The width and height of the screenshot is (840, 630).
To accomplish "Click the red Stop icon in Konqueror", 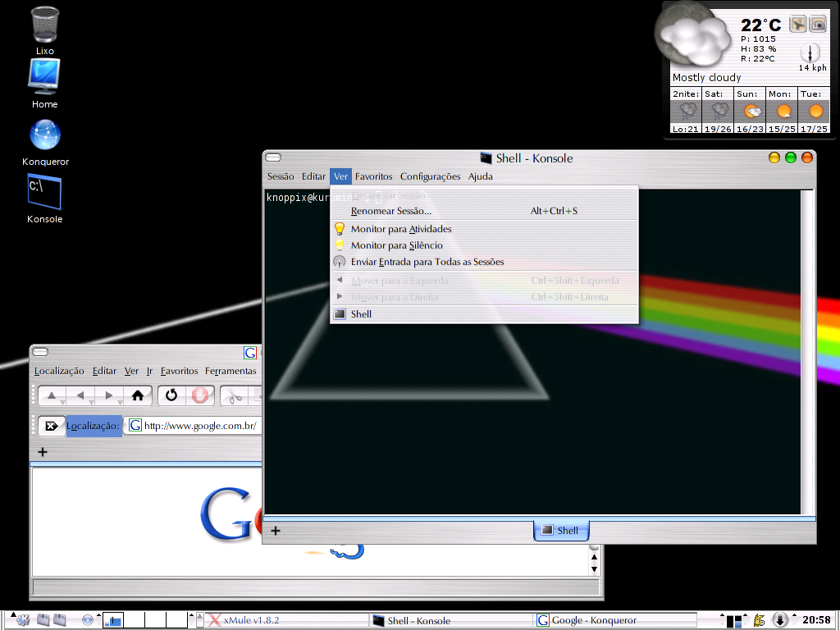I will point(200,396).
